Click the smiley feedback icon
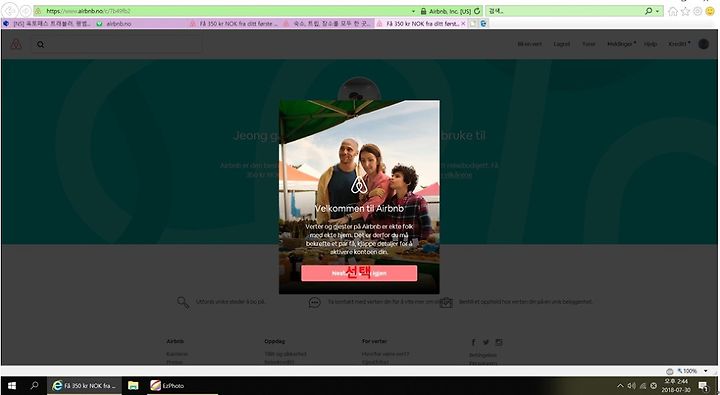The image size is (720, 395). click(710, 11)
